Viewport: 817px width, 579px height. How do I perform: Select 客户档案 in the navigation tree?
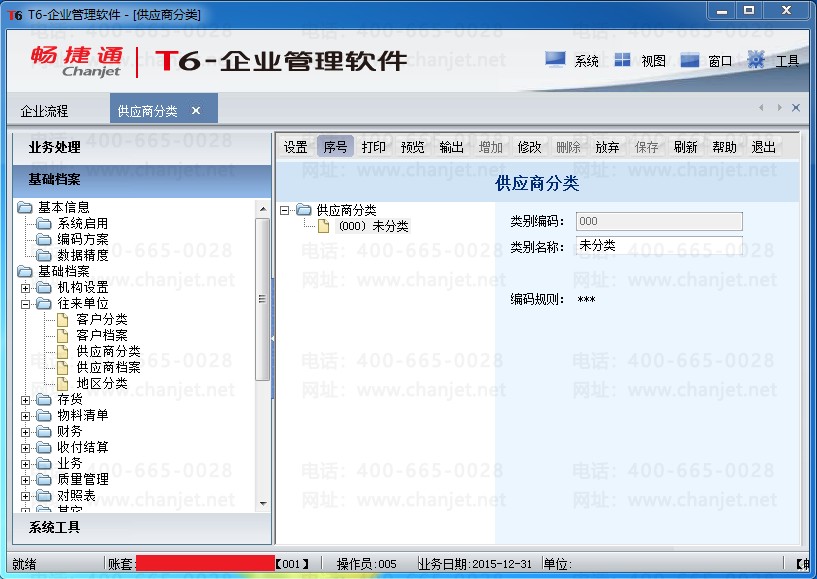[x=102, y=336]
